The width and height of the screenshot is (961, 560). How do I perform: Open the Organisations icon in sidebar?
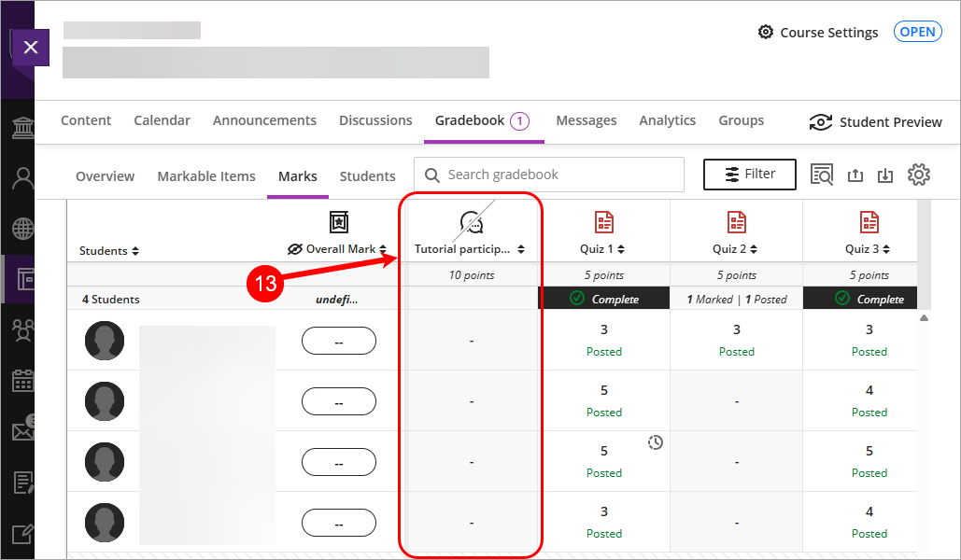coord(22,330)
